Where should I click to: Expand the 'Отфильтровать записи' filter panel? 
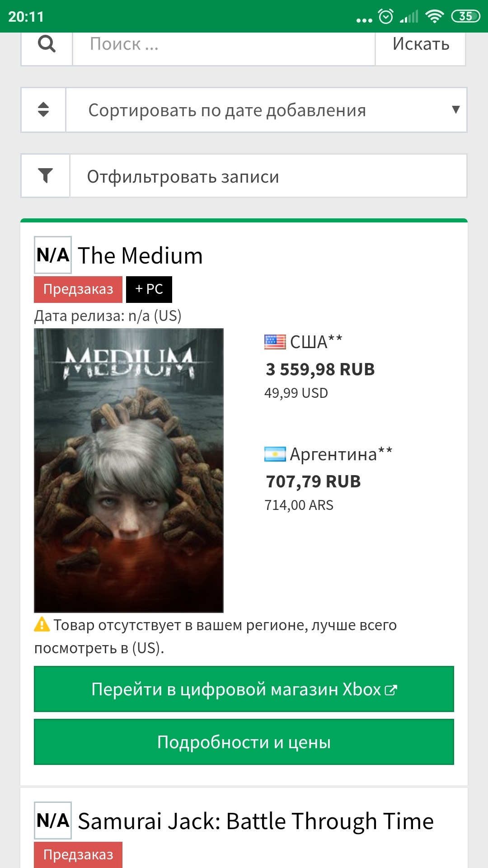[267, 176]
